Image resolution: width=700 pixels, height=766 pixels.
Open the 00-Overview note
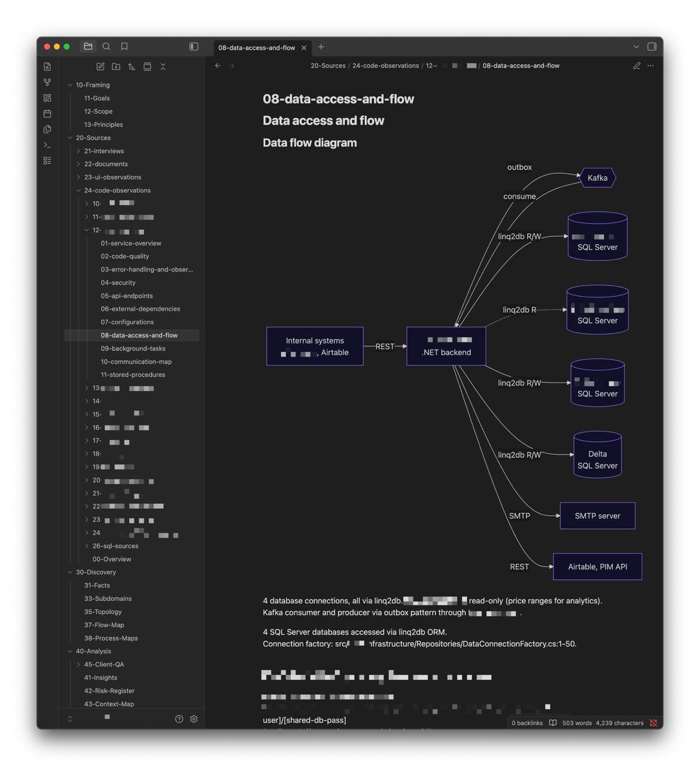[112, 559]
